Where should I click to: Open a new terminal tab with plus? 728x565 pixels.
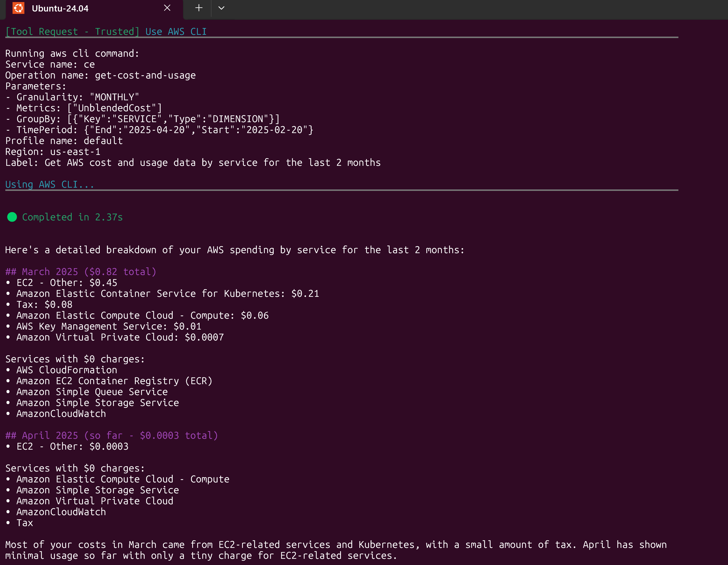[199, 8]
